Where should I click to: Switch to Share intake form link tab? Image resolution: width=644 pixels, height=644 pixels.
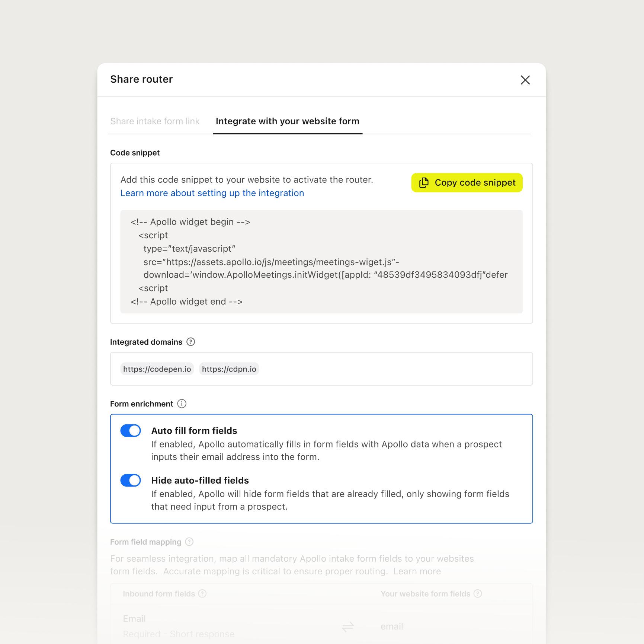[155, 121]
